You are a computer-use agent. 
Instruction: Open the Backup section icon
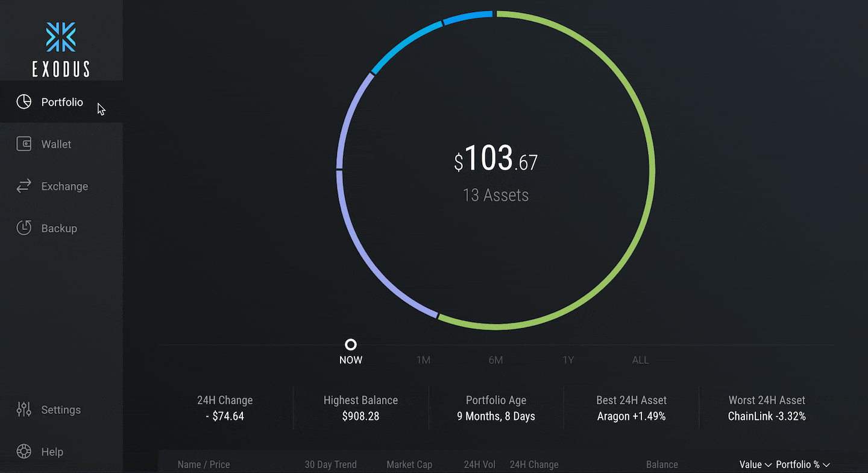coord(24,227)
